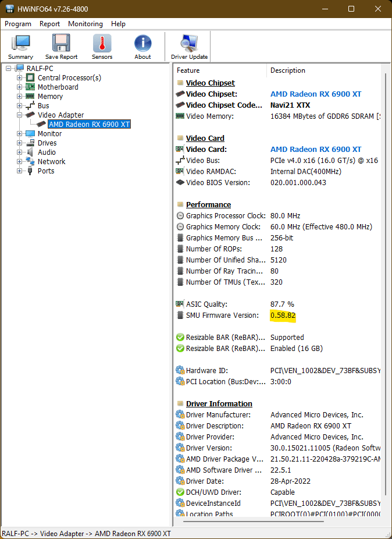Image resolution: width=392 pixels, height=539 pixels.
Task: Select the Number Of ROPs row
Action: coord(277,249)
